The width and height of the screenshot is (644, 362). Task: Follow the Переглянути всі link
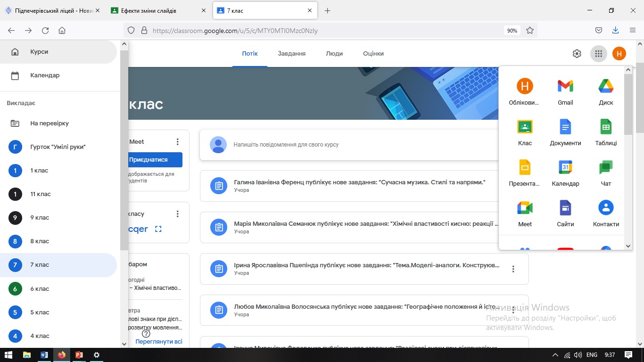(159, 341)
